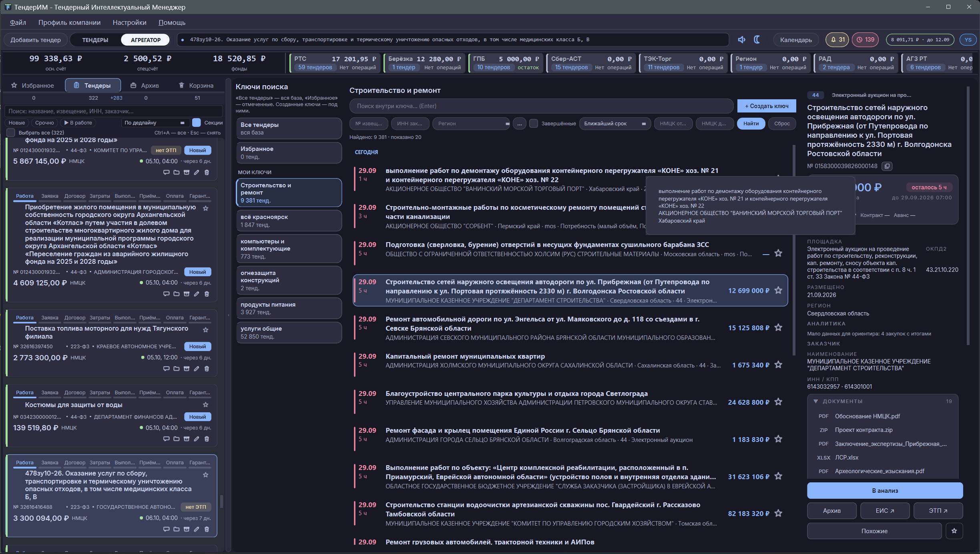Collapse the Документы section
980x554 pixels.
(815, 401)
